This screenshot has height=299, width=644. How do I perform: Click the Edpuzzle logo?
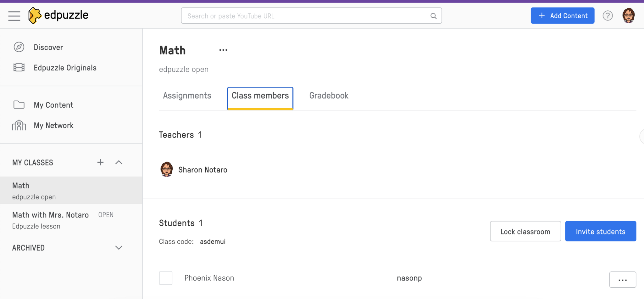tap(58, 15)
